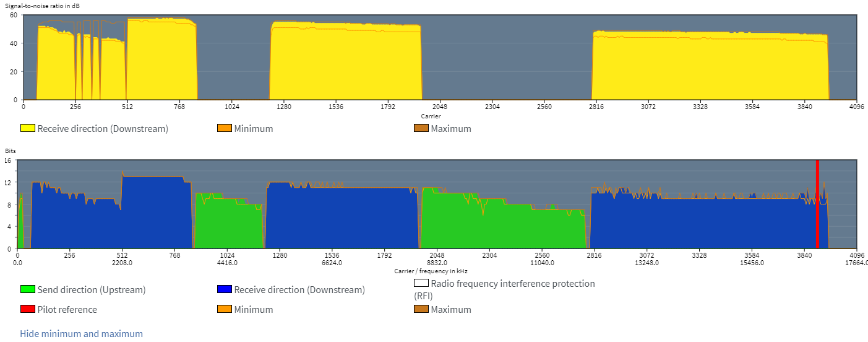Click yellow Receive direction swatch in SNR legend
The height and width of the screenshot is (342, 868).
click(28, 129)
